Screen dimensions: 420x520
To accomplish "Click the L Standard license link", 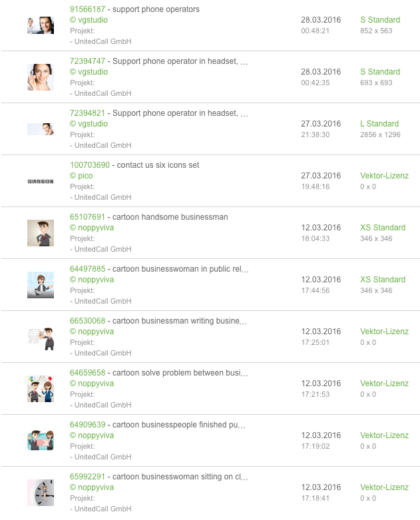I will point(379,124).
